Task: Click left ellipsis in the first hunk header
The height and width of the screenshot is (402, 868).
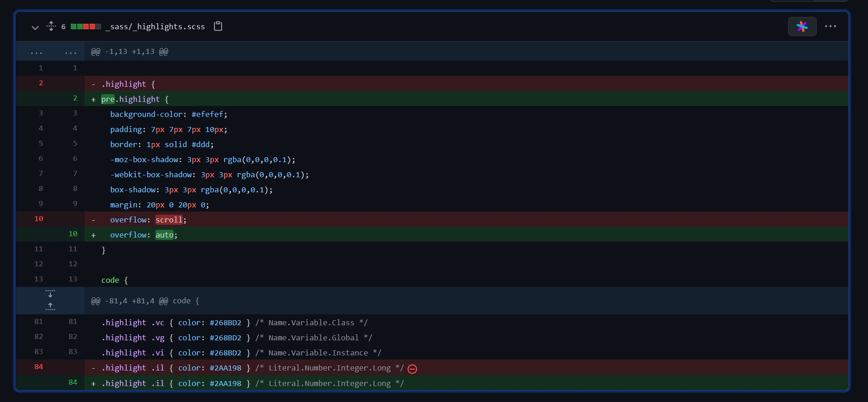Action: [36, 52]
